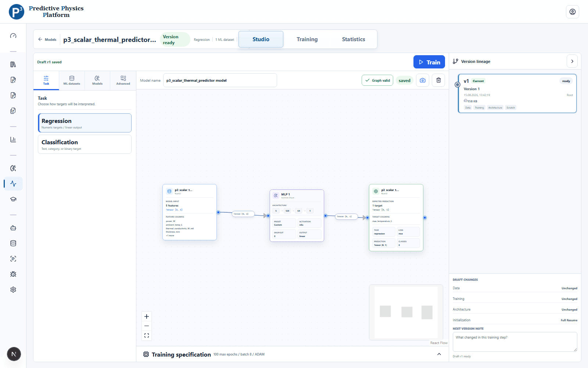This screenshot has height=368, width=588.
Task: Start training with the Train button
Action: (429, 62)
